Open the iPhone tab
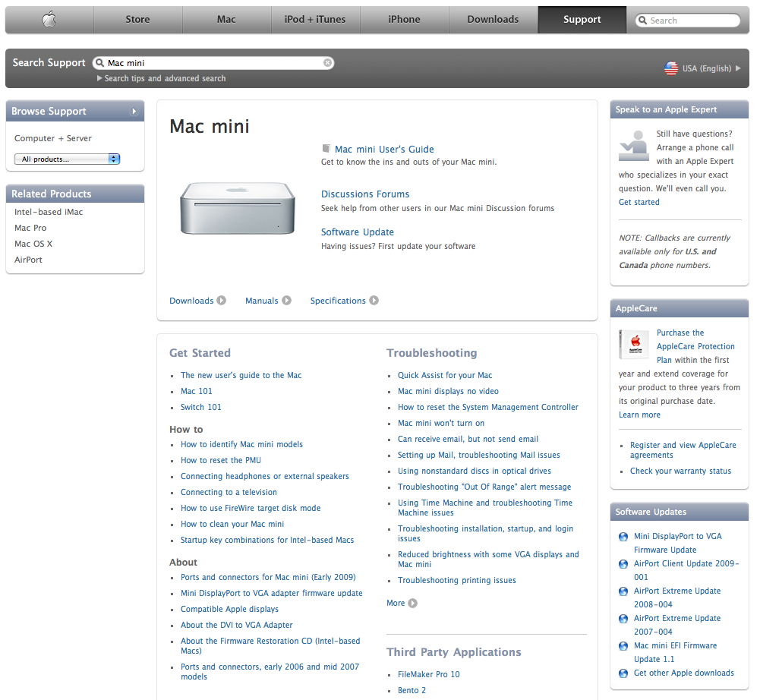 coord(404,20)
